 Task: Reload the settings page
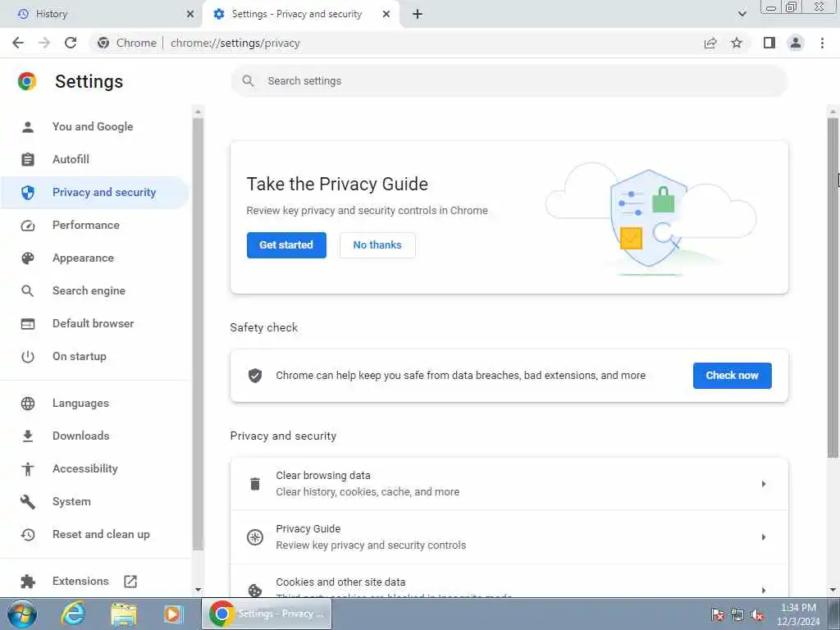pos(71,43)
